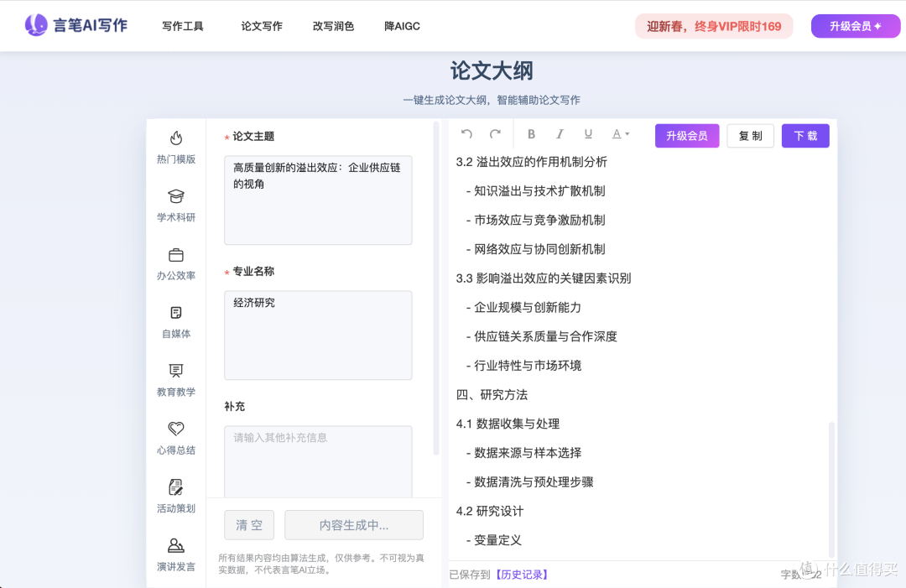Download the outline with 下载 button
This screenshot has width=906, height=588.
coord(805,136)
